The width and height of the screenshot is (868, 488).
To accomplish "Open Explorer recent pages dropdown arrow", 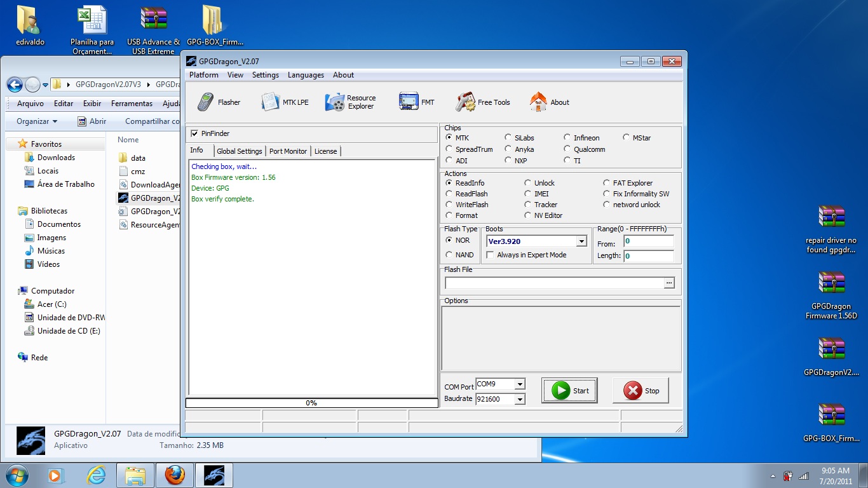I will click(x=46, y=85).
